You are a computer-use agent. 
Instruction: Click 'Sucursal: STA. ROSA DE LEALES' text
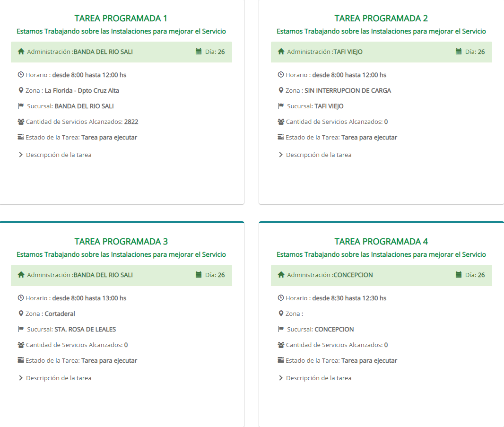[x=71, y=329]
